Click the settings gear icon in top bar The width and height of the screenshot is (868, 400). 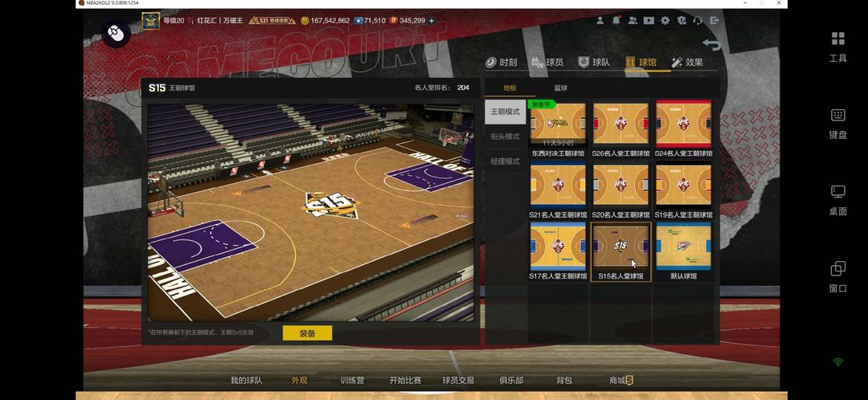tap(665, 21)
